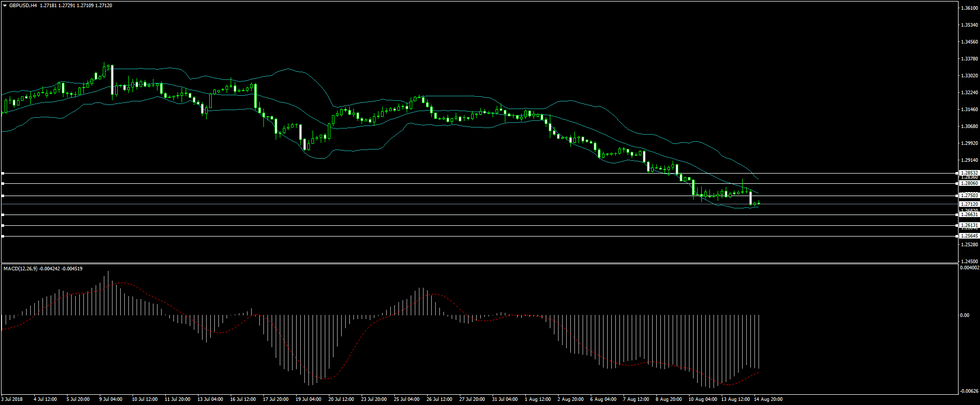The image size is (980, 405).
Task: Click the 0.004002 value on MACD scale
Action: click(x=969, y=268)
